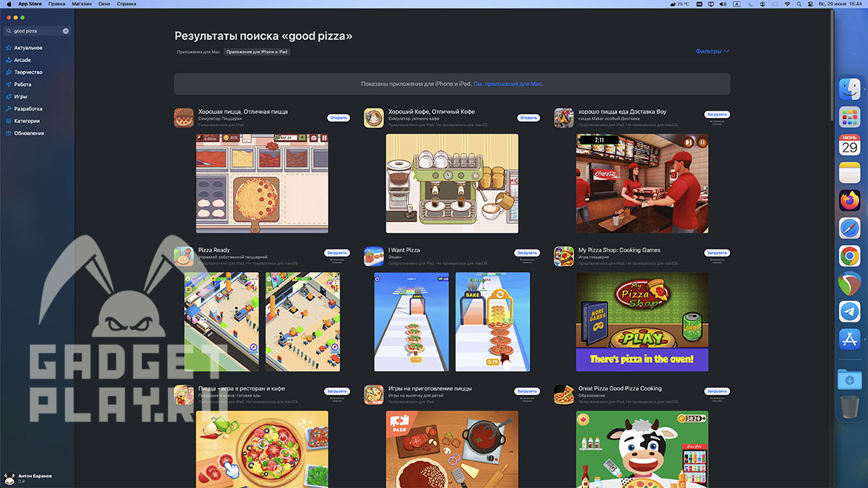Viewport: 868px width, 488px height.
Task: Open Great Pizza Good Pizza Cooking icon
Action: (563, 395)
